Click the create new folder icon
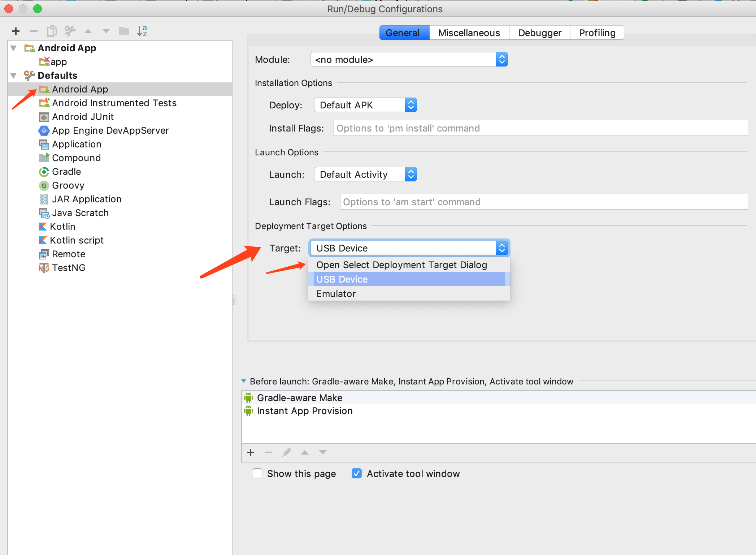 124,31
